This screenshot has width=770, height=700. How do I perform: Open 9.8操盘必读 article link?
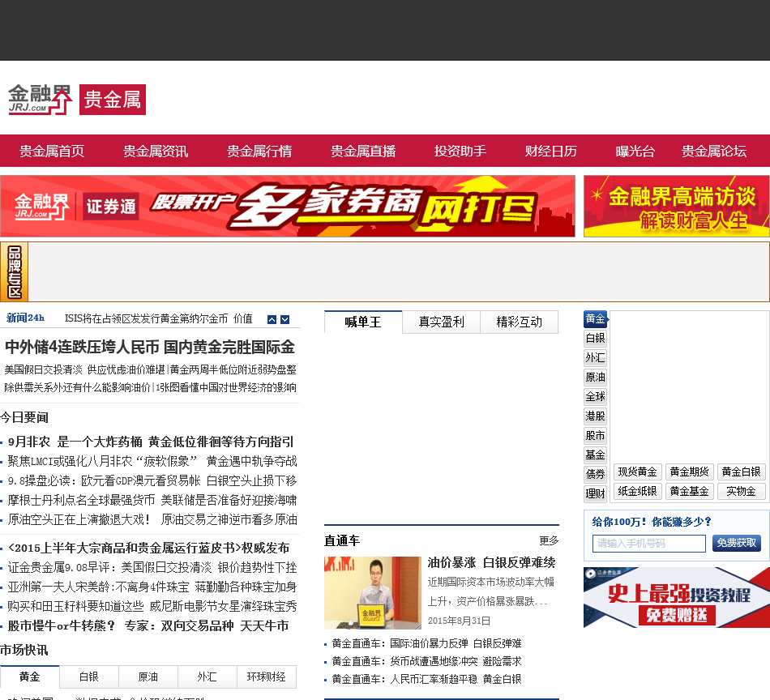pos(152,481)
